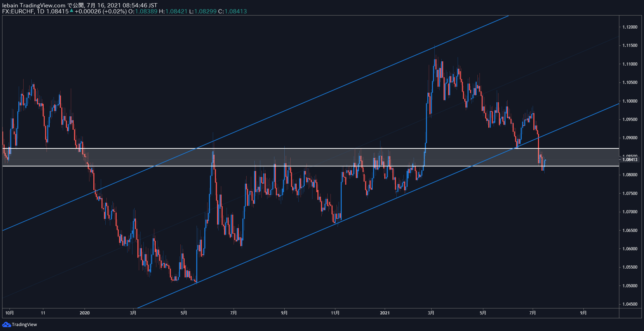Click the 1.09500 price axis label
The height and width of the screenshot is (331, 644).
point(630,119)
